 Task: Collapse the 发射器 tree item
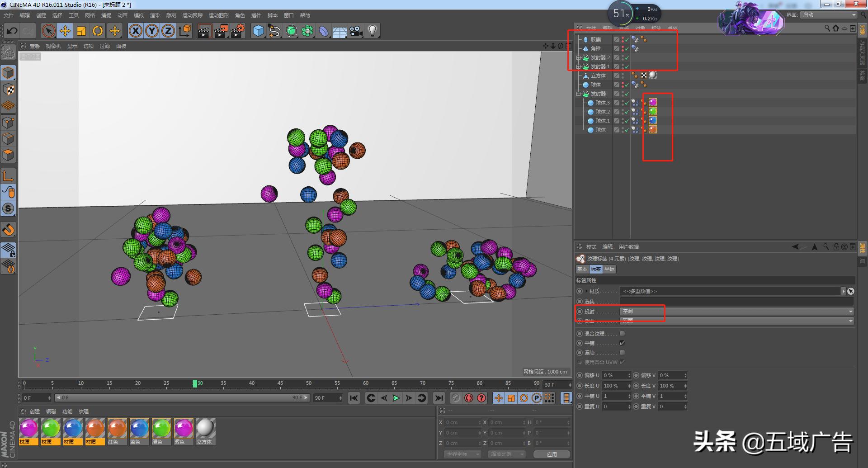[578, 94]
